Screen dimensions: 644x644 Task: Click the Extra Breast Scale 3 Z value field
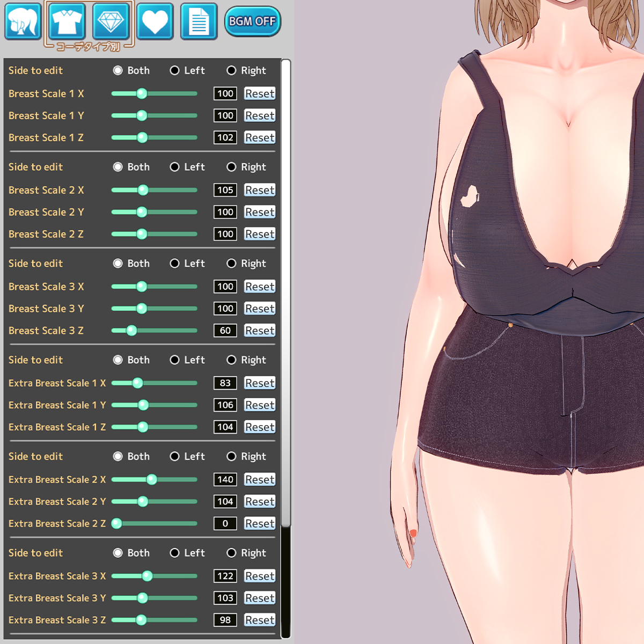coord(225,620)
